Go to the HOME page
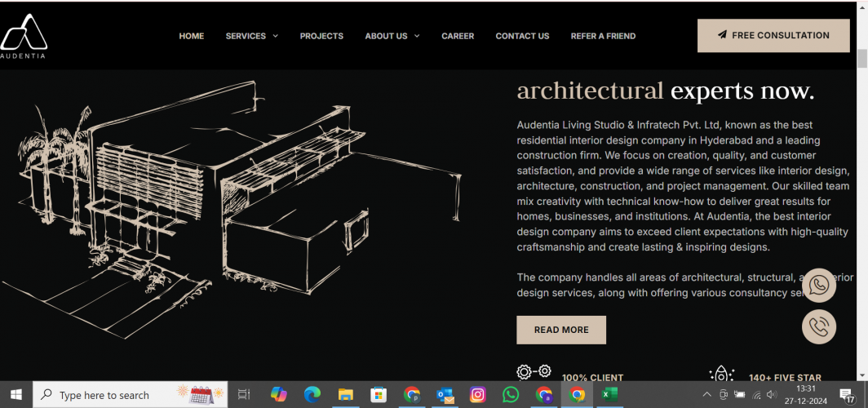 point(192,36)
